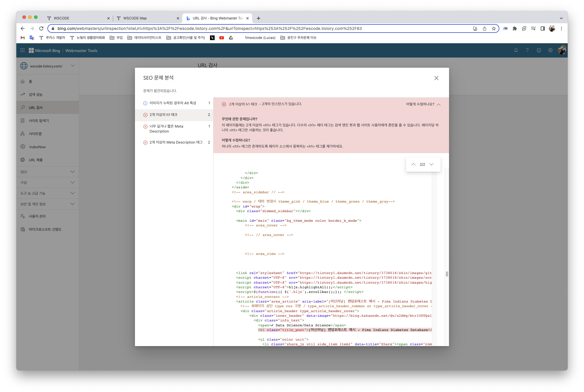Screen dimensions: 584x392
Task: Click the code viewer vertical scrollbar thumb
Action: [x=447, y=274]
